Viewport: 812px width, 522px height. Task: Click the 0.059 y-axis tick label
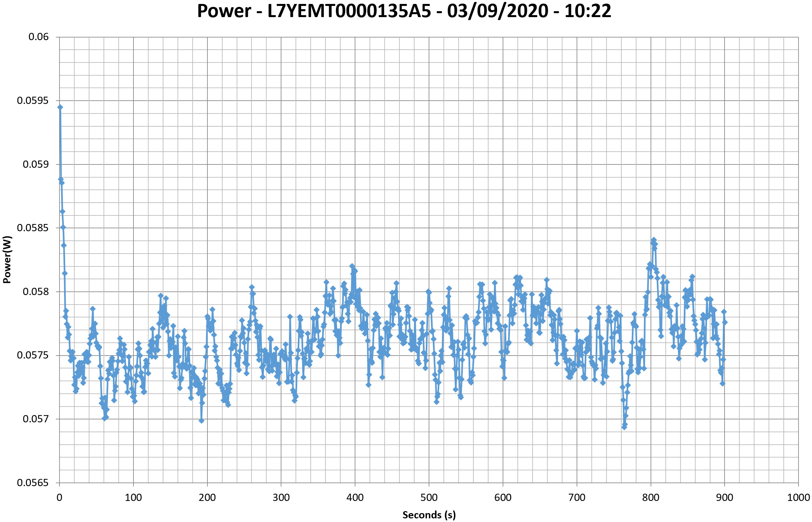pyautogui.click(x=36, y=164)
